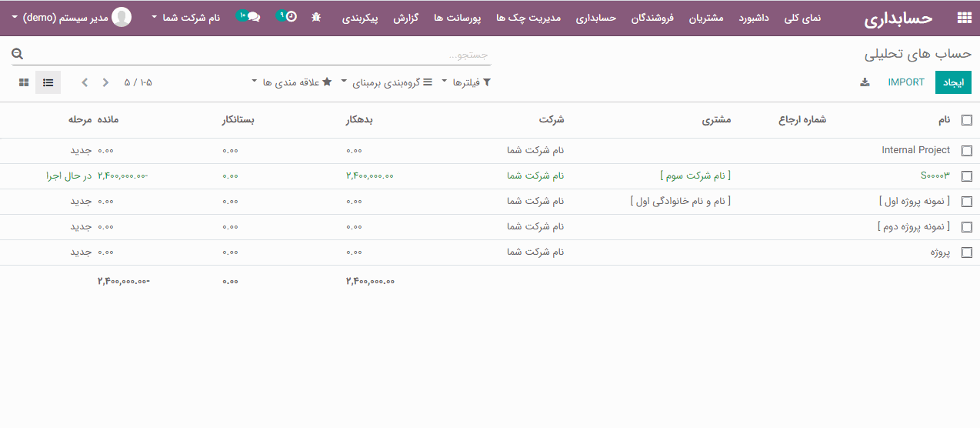Sort by the مرحله column header
Viewport: 980px width, 428px height.
point(80,120)
